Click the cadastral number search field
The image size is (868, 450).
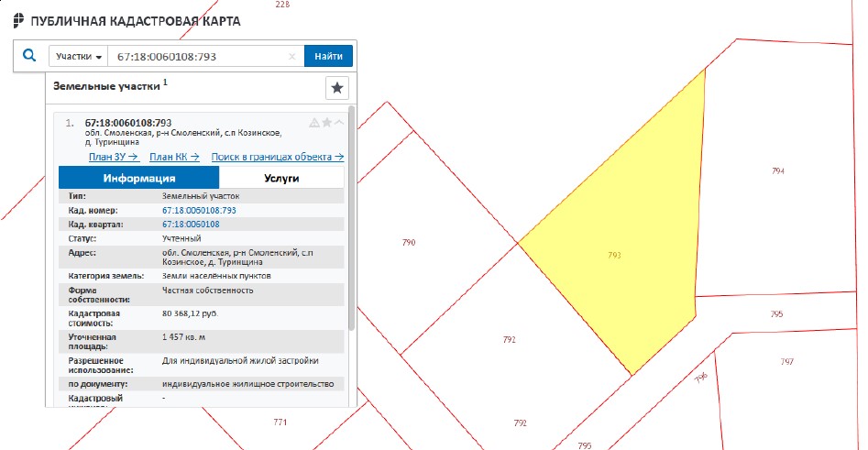click(x=197, y=57)
